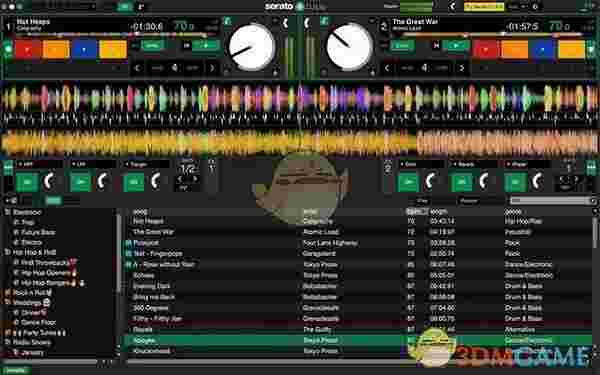Screen dimensions: 600x375
Task: Turn on the Flanger effect
Action: tap(134, 182)
